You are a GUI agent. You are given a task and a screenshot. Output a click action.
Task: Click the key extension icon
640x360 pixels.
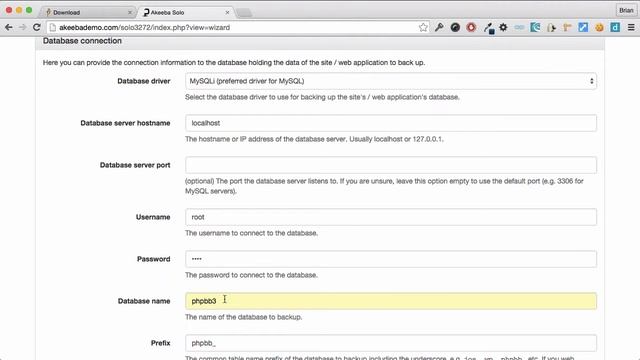439,27
